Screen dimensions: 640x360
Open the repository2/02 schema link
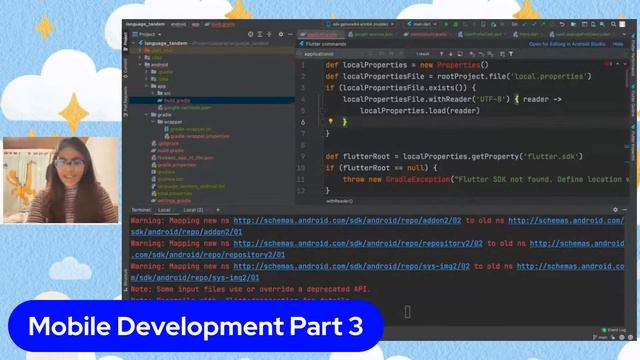tap(358, 243)
